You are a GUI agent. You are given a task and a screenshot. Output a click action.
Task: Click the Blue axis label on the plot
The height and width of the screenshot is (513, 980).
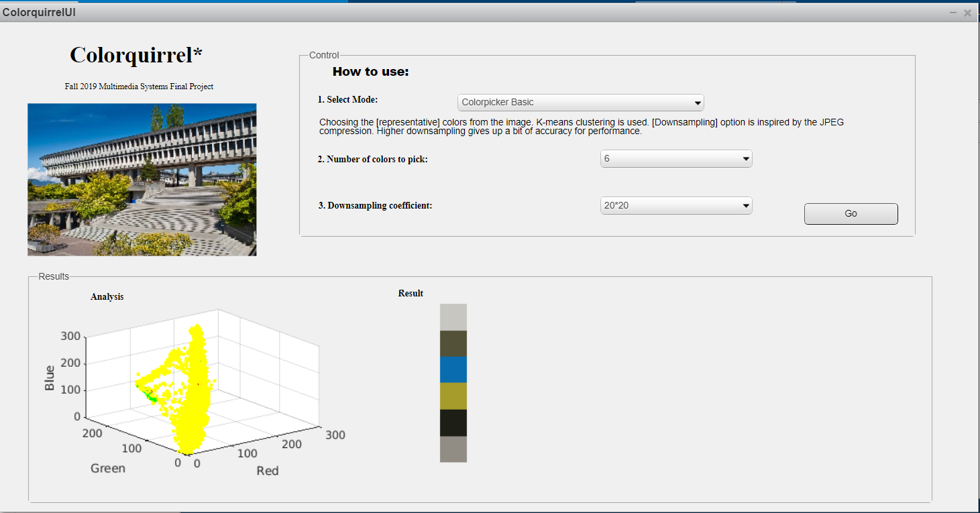(x=50, y=378)
